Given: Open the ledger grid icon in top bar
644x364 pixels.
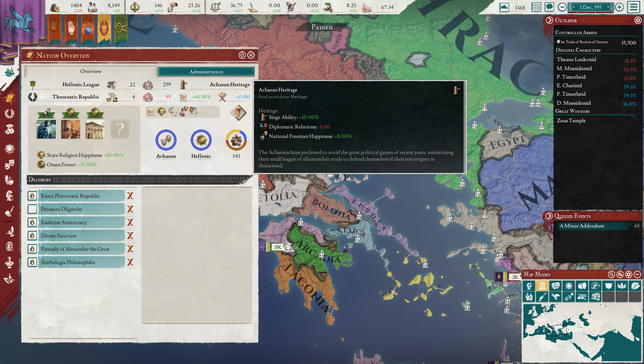Looking at the screenshot, I should tap(536, 7).
